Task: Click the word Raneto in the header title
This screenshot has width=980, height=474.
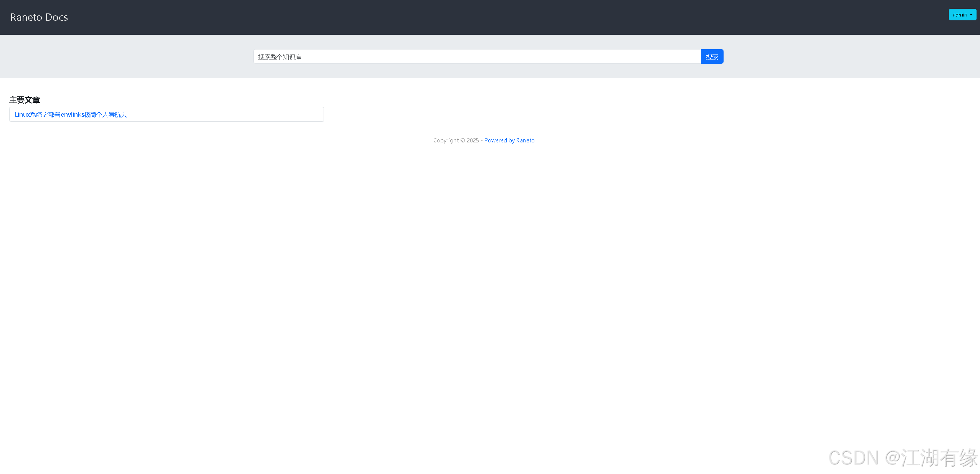Action: pos(26,17)
